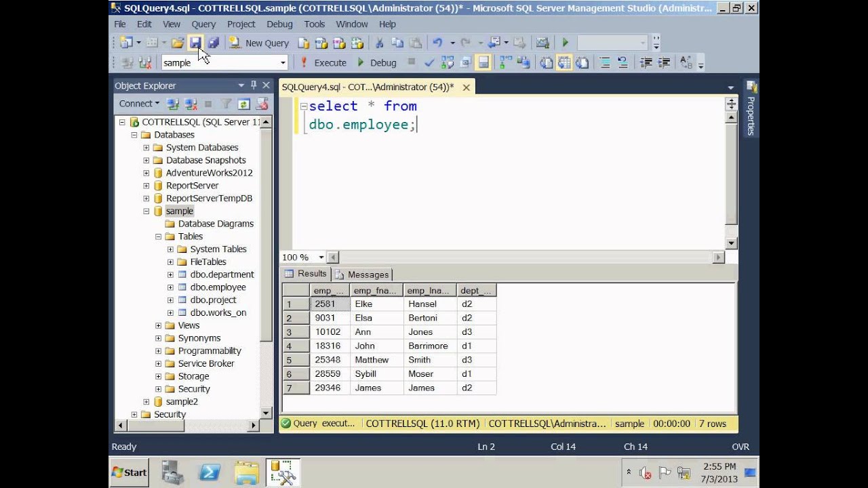This screenshot has width=868, height=488.
Task: Click cell containing Barrimore
Action: click(x=430, y=346)
